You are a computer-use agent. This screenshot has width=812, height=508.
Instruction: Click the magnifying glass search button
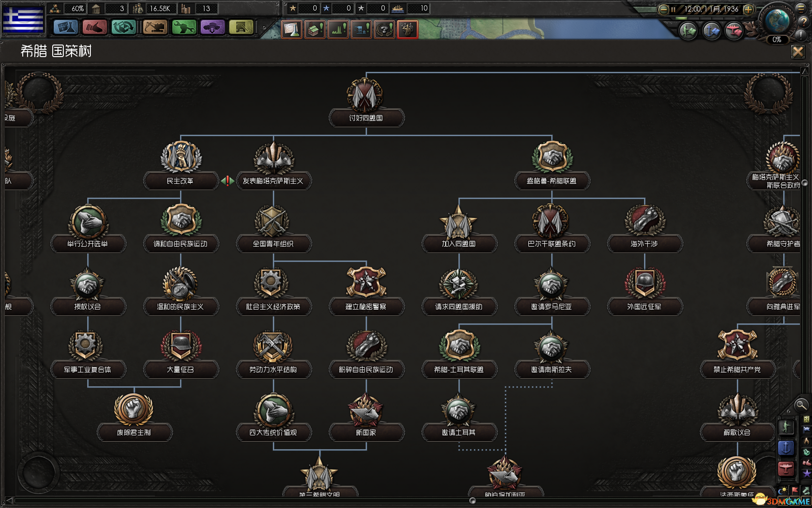(801, 405)
